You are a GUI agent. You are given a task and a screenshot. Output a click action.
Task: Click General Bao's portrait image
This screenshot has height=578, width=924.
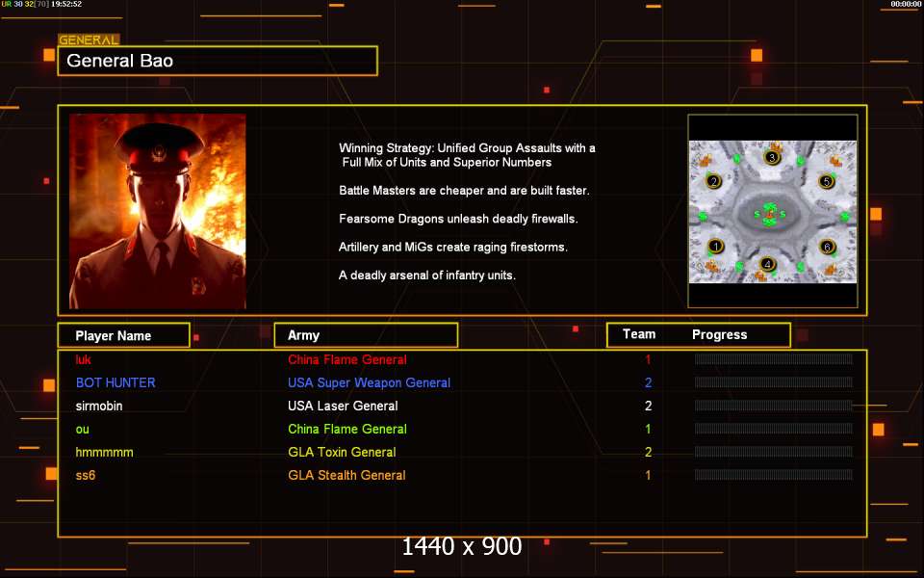tap(157, 211)
